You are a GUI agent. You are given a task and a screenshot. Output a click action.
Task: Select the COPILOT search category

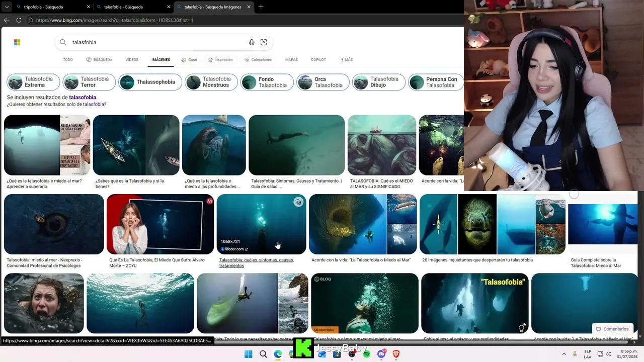(318, 60)
